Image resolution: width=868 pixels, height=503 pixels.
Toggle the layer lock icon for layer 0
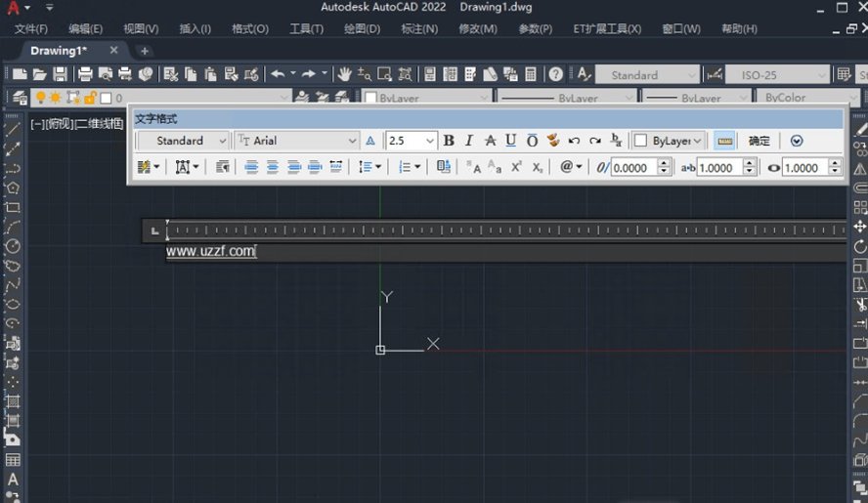(x=90, y=98)
